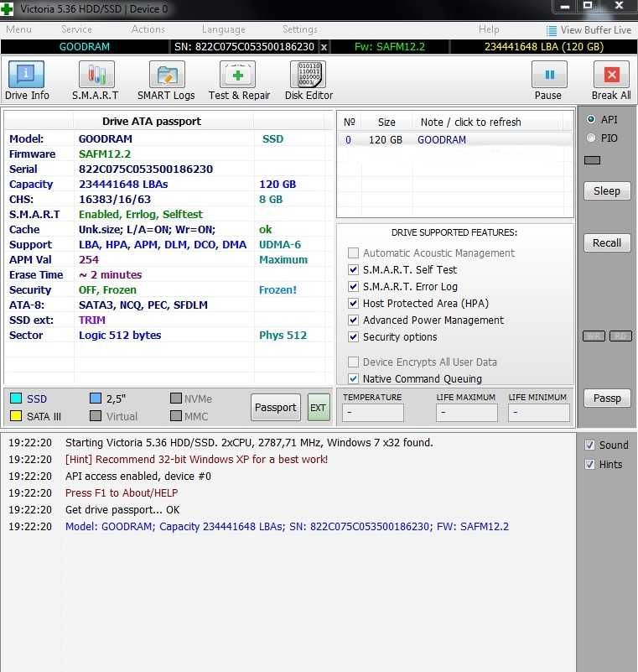Click serial value 822C075C053500186230 in passport
This screenshot has height=672, width=638.
(146, 169)
